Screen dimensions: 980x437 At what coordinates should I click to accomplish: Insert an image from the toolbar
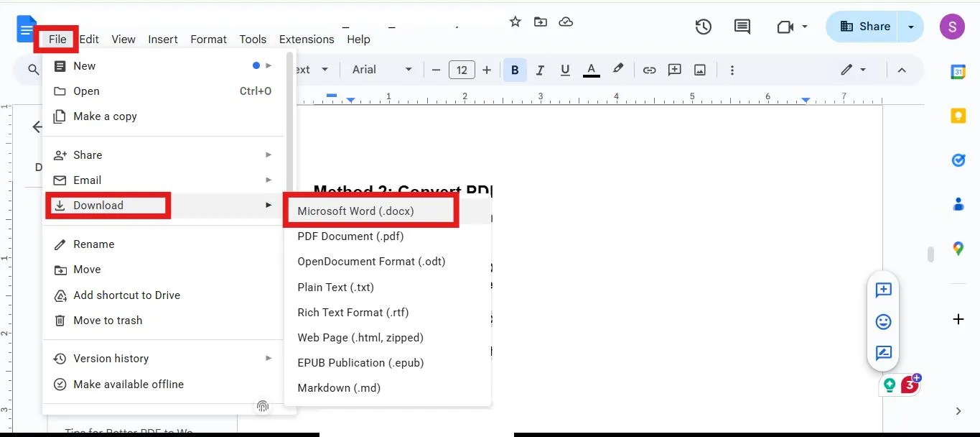click(x=700, y=69)
